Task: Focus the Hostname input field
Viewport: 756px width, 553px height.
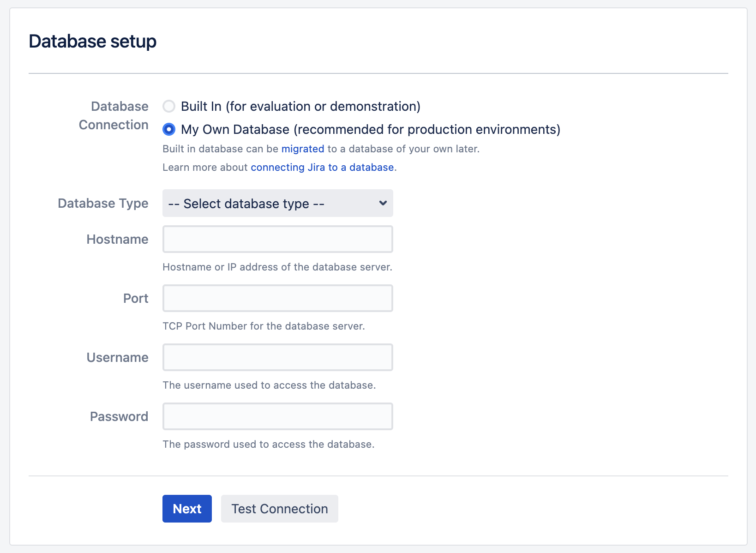Action: [x=277, y=240]
